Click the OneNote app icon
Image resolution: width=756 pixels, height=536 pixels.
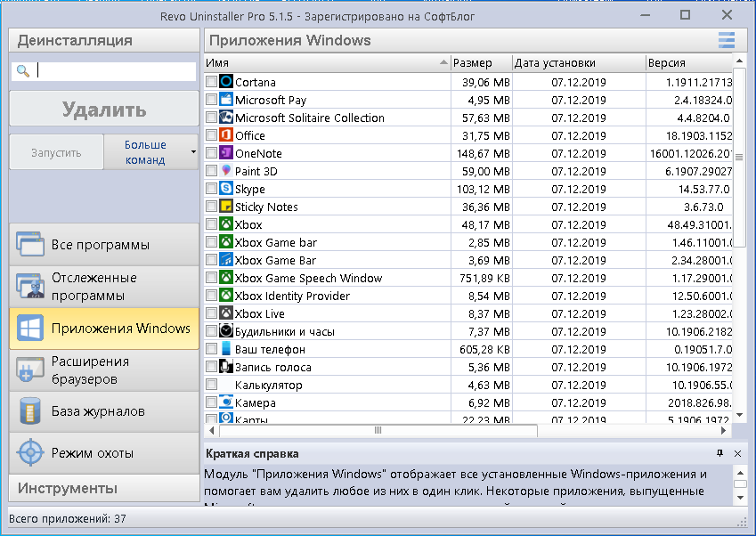(225, 153)
